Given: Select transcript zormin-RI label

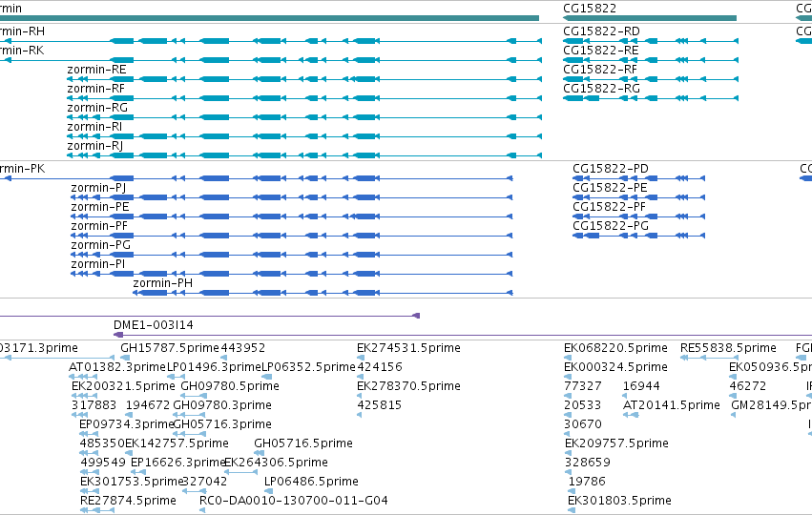Looking at the screenshot, I should 94,127.
